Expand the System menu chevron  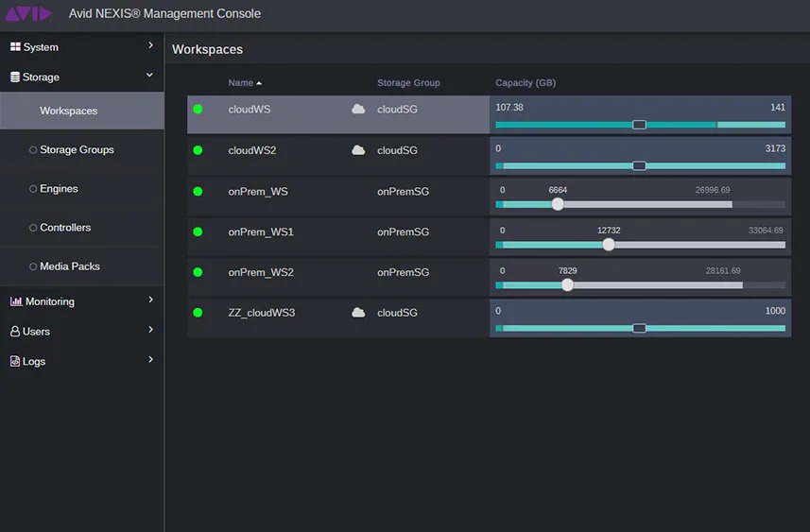point(150,45)
